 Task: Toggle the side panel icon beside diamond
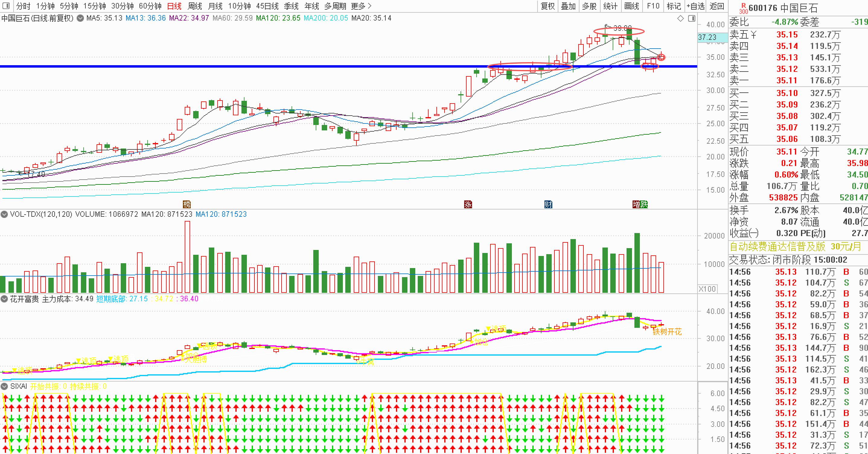(x=692, y=18)
